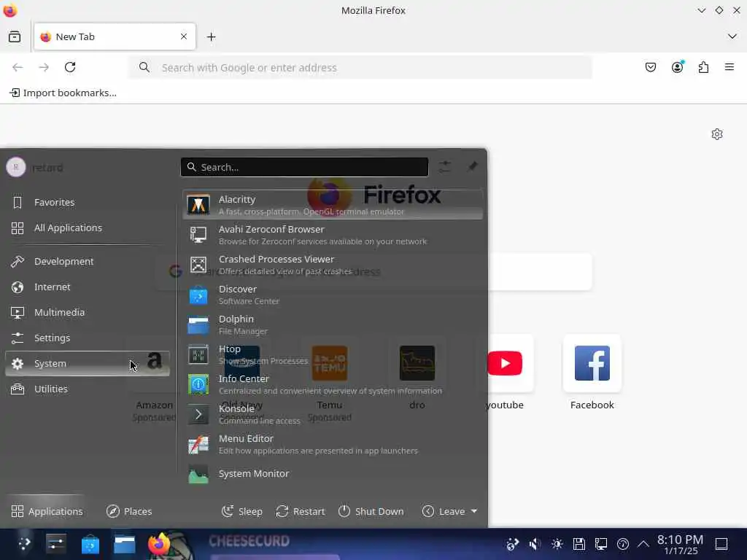Open Crashed Processes Viewer
The height and width of the screenshot is (560, 747).
pos(333,265)
